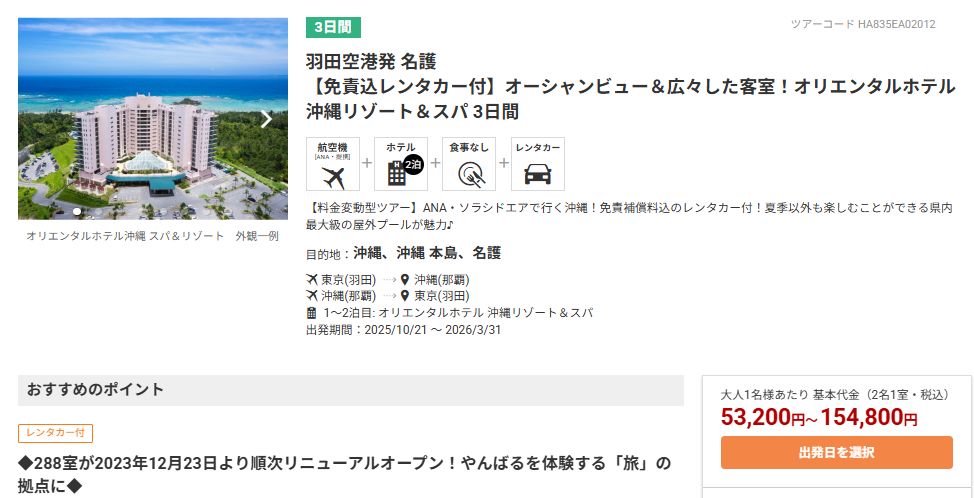Click the おすすめのポイント section header
974x498 pixels.
(96, 390)
